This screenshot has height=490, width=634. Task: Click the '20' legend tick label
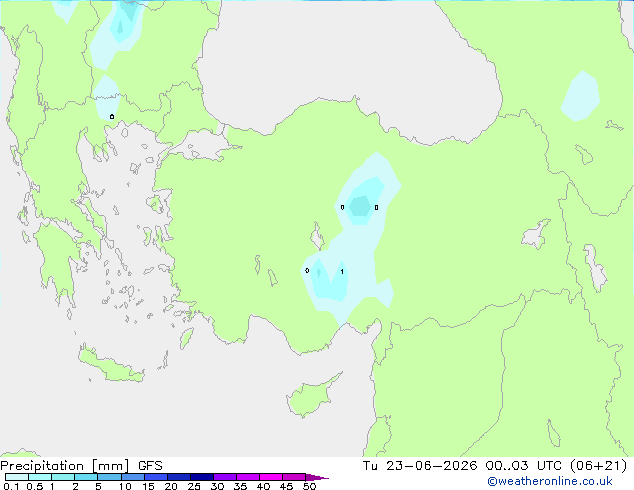pyautogui.click(x=171, y=486)
